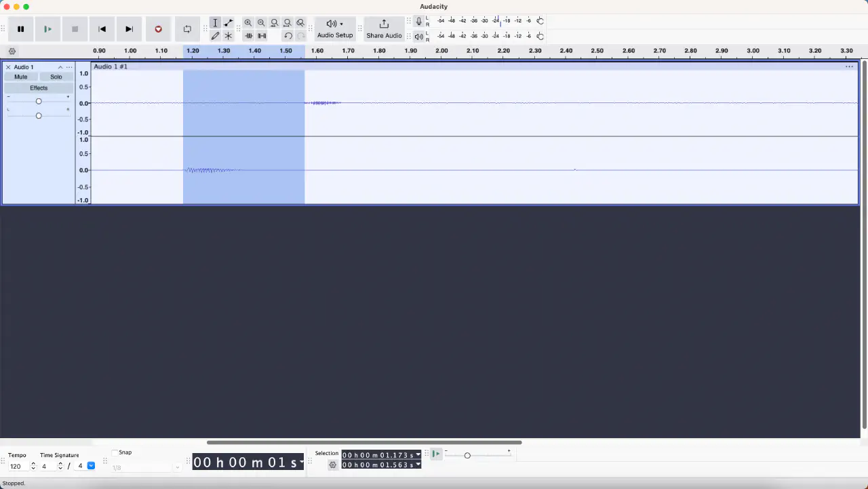Image resolution: width=868 pixels, height=489 pixels.
Task: Open the time signature denominator dropdown
Action: [x=91, y=466]
